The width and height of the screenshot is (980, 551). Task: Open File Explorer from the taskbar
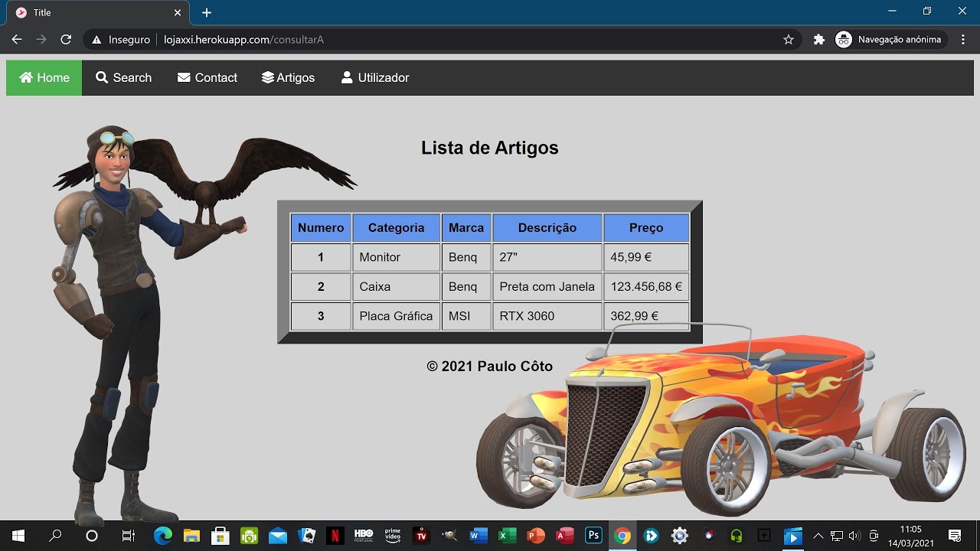click(191, 536)
